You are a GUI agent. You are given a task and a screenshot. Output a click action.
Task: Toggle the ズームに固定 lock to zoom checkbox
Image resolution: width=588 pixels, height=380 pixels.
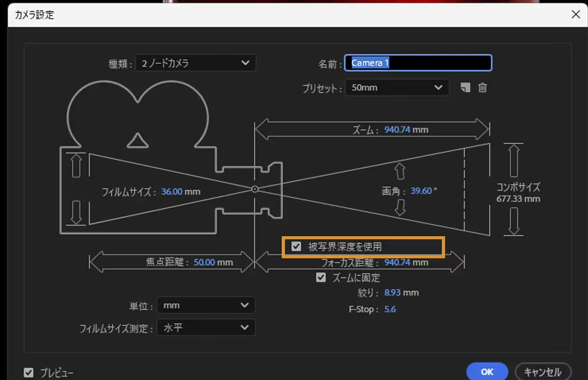point(321,277)
